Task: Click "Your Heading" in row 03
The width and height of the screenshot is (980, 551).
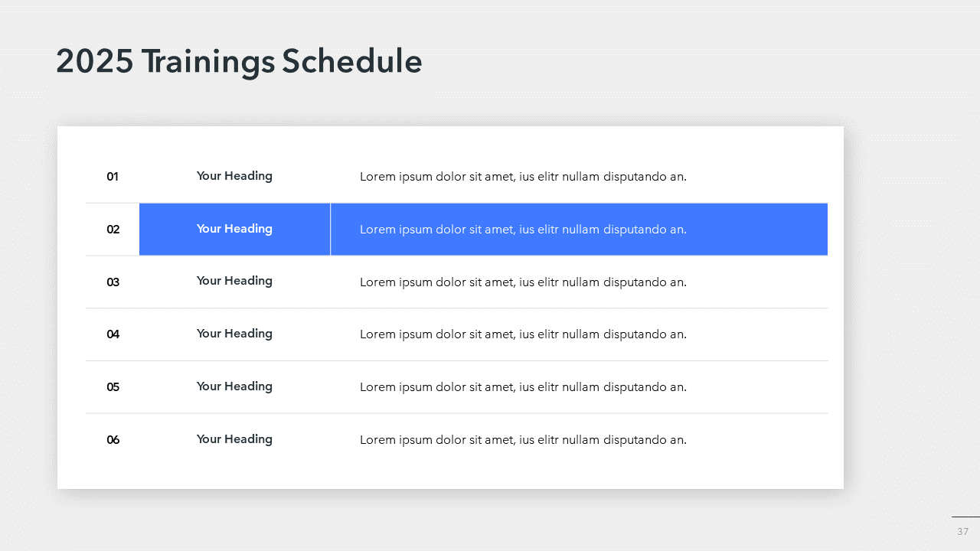Action: 234,281
